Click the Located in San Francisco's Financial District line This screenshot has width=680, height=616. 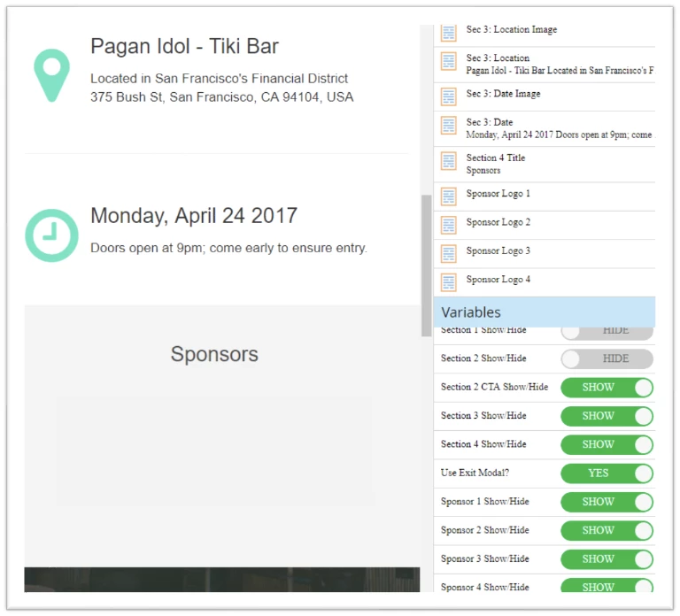[219, 79]
